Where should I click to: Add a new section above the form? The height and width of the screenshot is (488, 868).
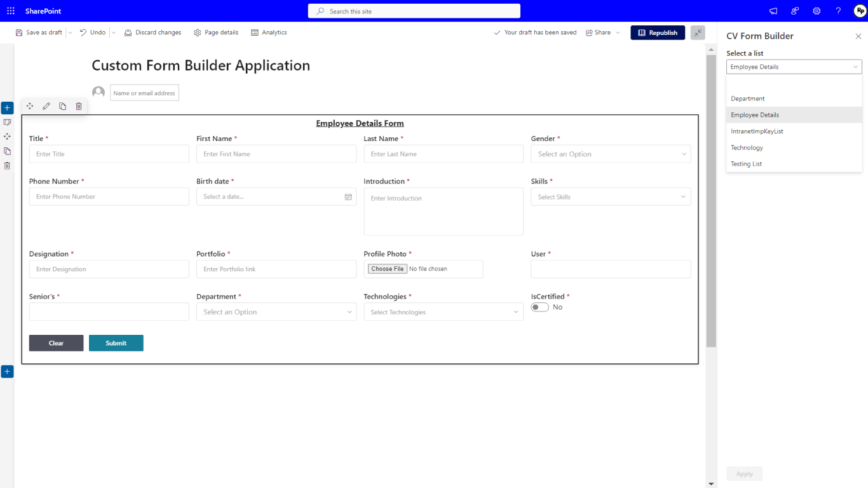click(7, 108)
